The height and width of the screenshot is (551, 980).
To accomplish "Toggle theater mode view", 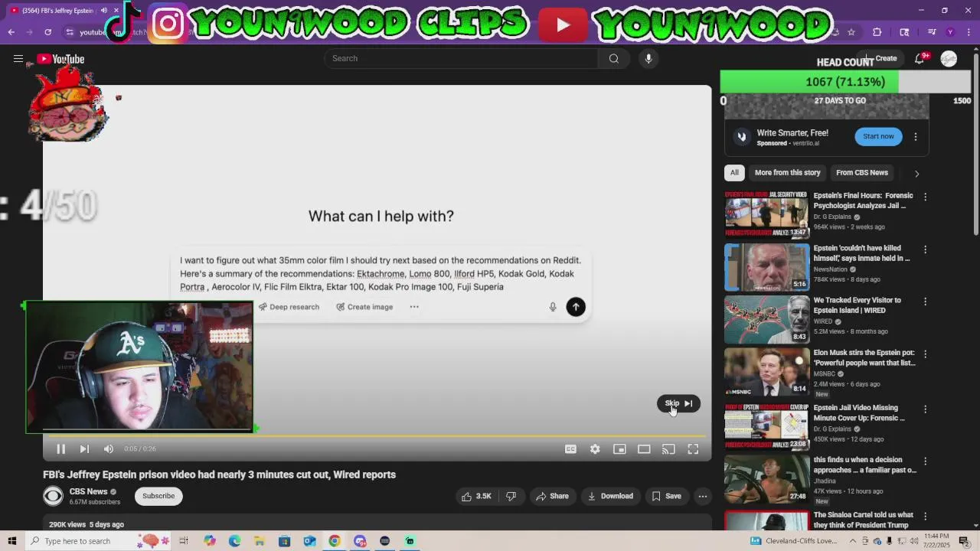I will [644, 449].
